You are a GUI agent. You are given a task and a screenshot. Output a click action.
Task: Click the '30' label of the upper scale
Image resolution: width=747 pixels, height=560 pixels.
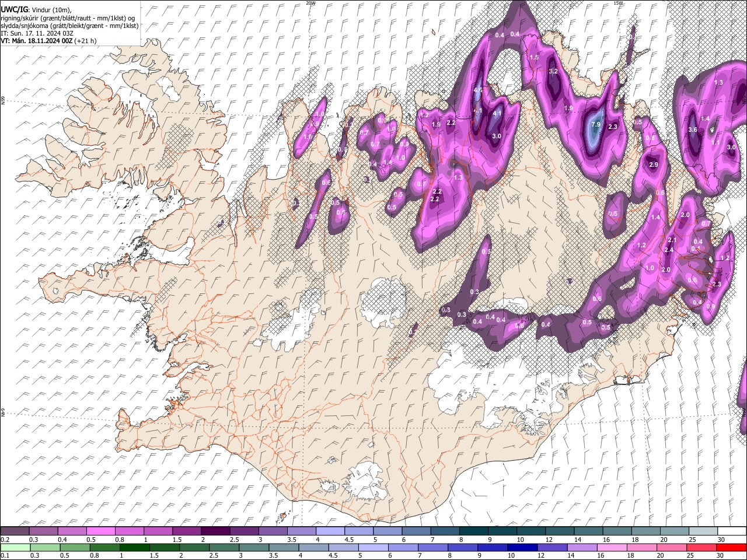(721, 540)
